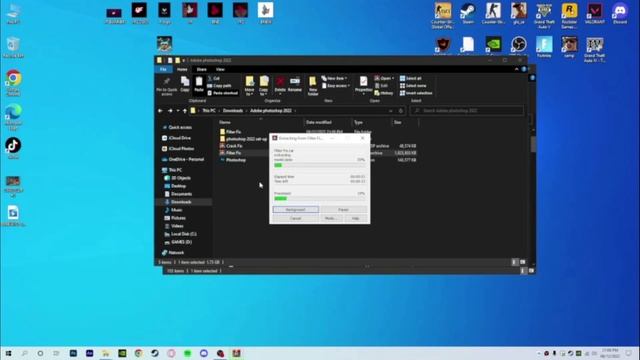The image size is (640, 360).
Task: Open the Move to dropdown
Action: (249, 86)
